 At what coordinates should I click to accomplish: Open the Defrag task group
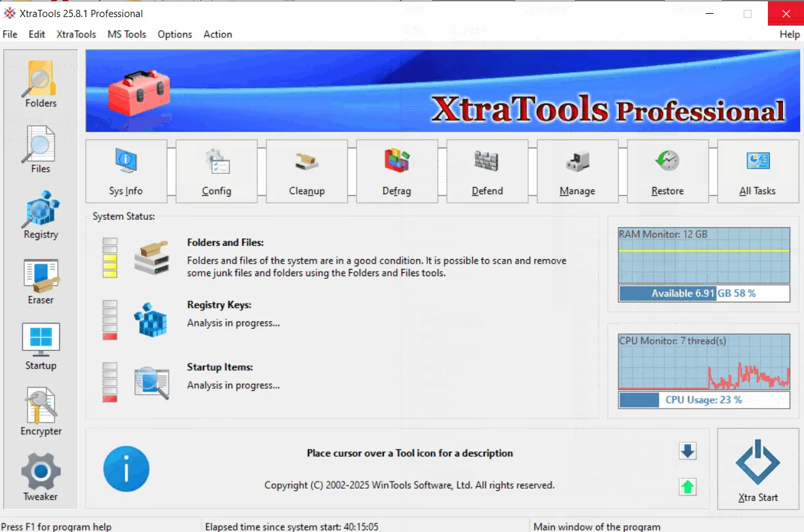[396, 171]
